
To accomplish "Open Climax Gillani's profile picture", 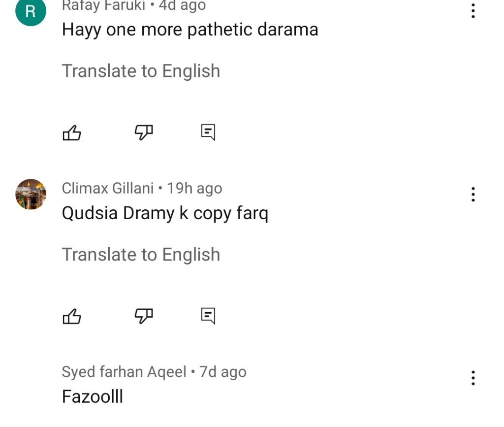I will click(31, 194).
